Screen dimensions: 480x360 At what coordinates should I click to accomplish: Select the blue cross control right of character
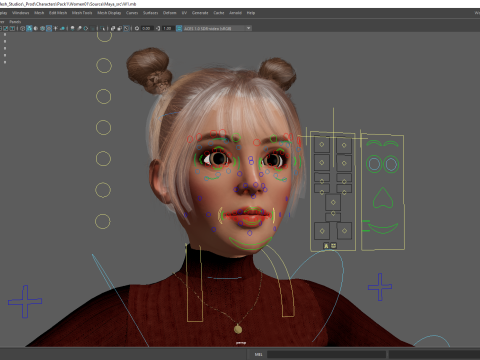(380, 287)
